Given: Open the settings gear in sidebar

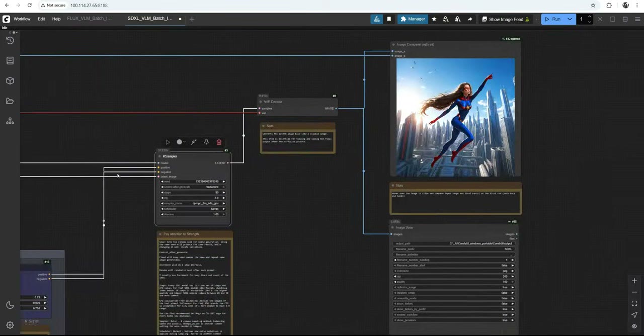Looking at the screenshot, I should (10, 325).
